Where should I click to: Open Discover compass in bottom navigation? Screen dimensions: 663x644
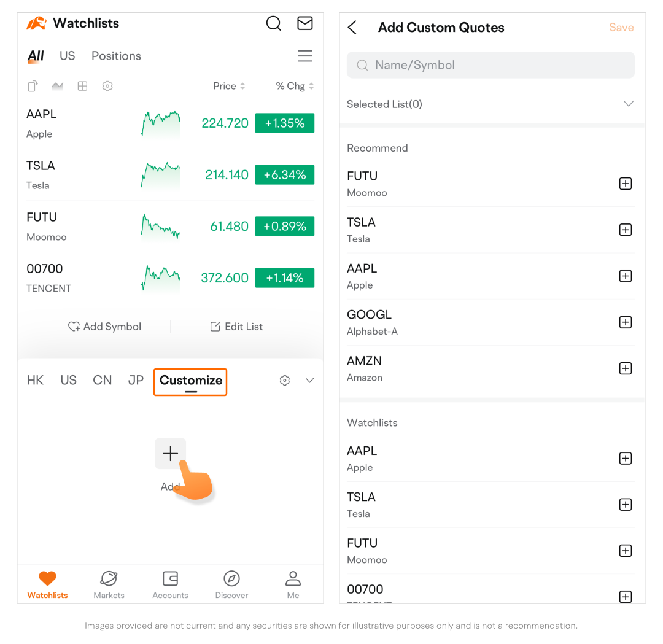231,585
